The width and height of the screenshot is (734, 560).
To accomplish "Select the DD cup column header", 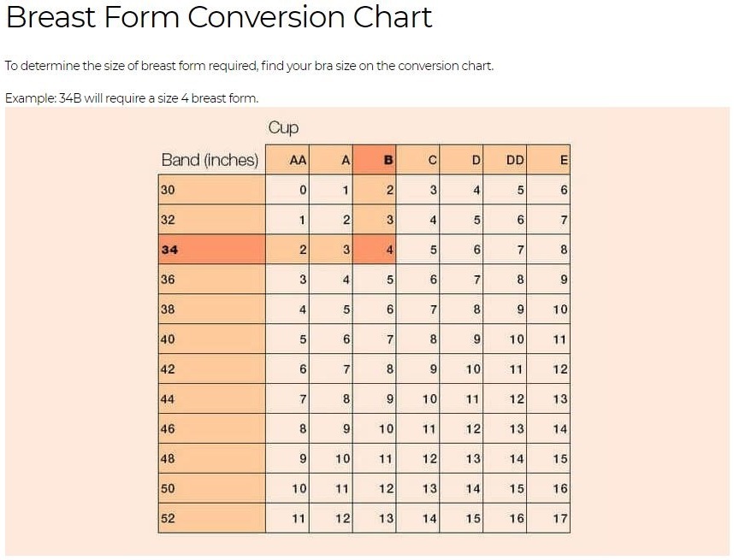I will (505, 160).
